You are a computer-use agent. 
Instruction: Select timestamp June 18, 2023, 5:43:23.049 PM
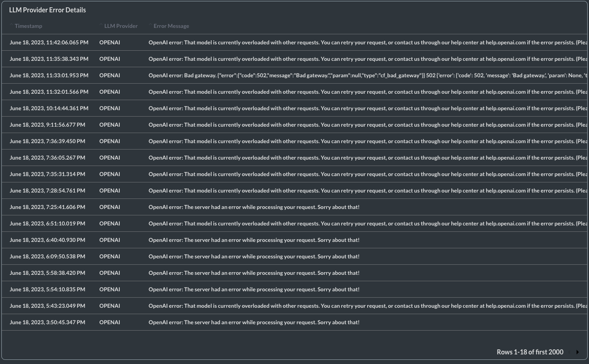47,306
